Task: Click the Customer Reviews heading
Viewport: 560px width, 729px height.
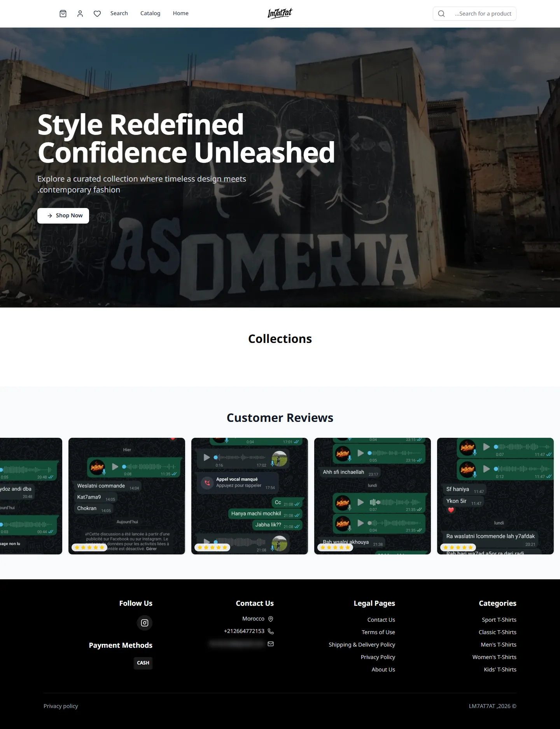Action: click(280, 418)
